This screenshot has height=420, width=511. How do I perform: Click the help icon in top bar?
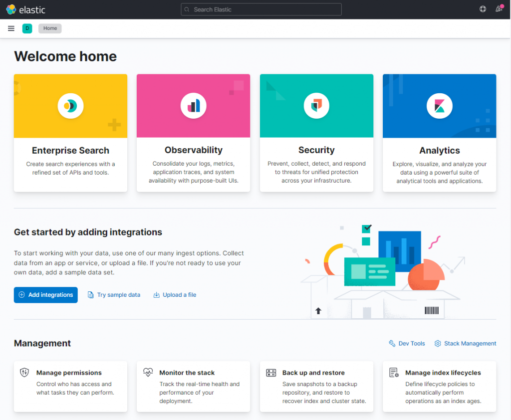(482, 9)
